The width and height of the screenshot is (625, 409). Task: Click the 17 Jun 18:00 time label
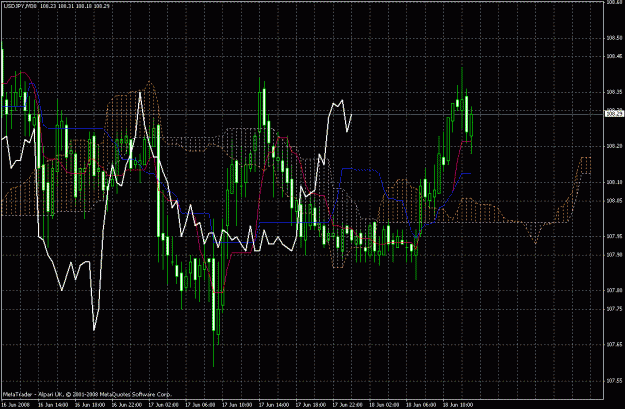[x=311, y=405]
